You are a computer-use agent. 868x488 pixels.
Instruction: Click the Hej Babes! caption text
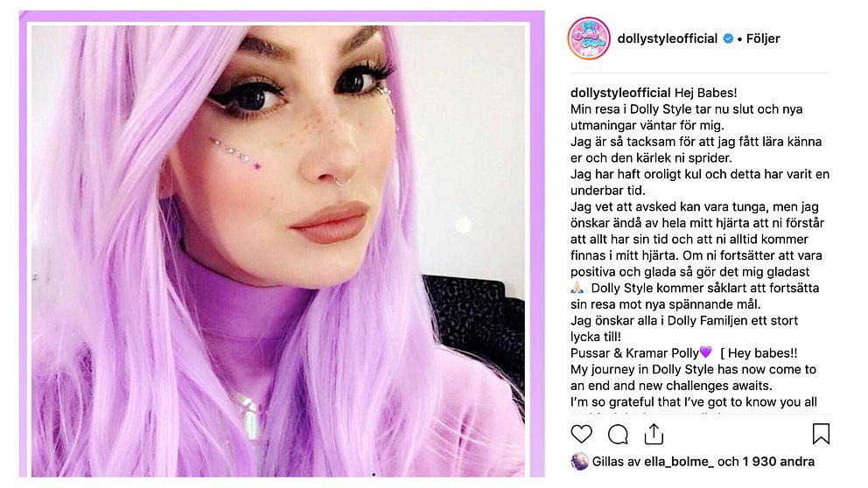705,93
